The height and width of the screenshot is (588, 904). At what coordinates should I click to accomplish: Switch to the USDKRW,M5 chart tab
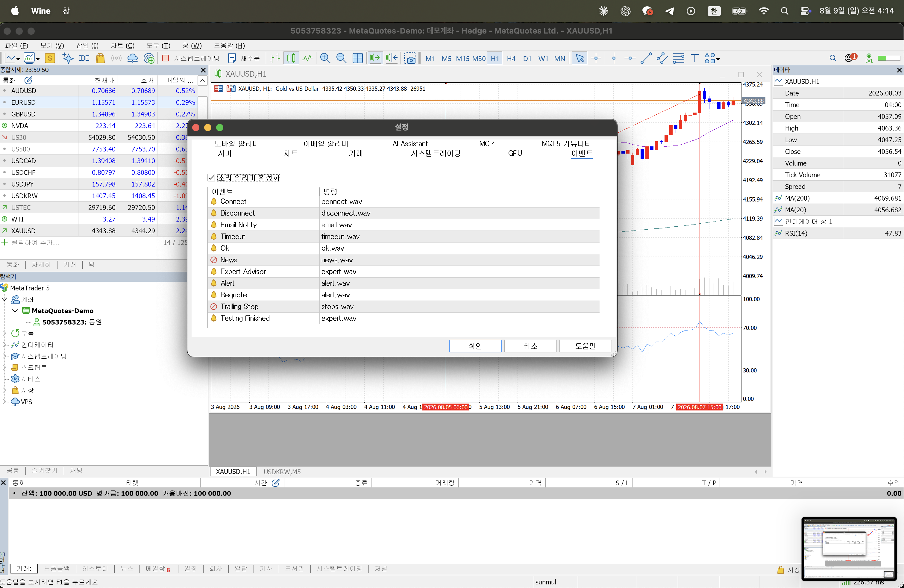[x=282, y=472]
